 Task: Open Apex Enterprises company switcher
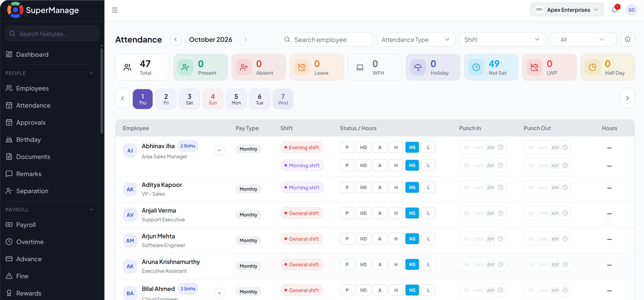point(567,10)
